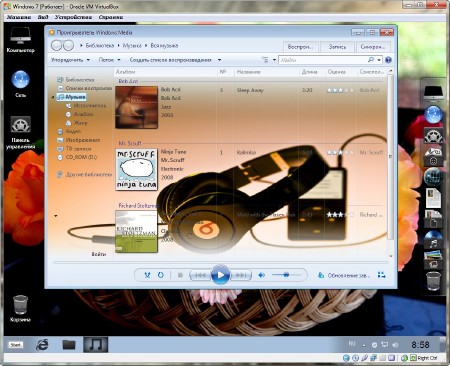Select Жанр under Музыка
Viewport: 450px width, 366px height.
(76, 123)
